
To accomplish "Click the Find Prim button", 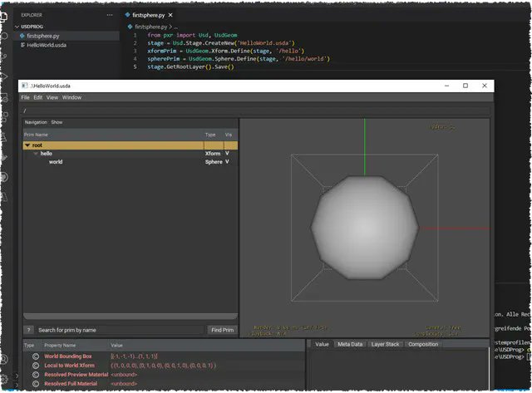I will click(x=222, y=330).
